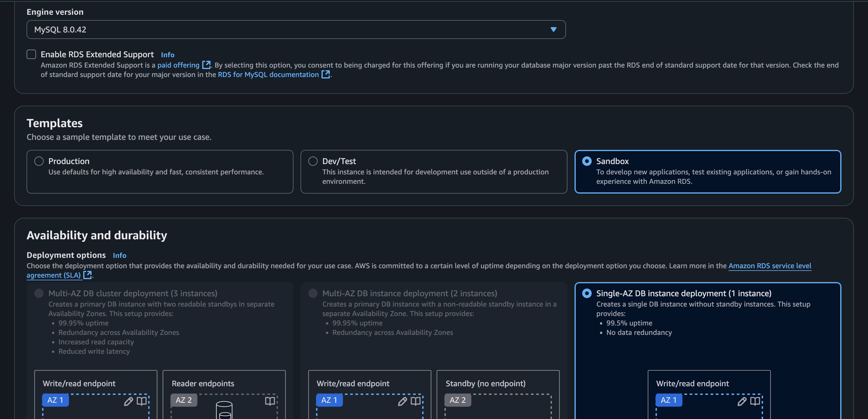Viewport: 868px width, 419px height.
Task: Open RDS for MySQL documentation link
Action: pos(268,74)
